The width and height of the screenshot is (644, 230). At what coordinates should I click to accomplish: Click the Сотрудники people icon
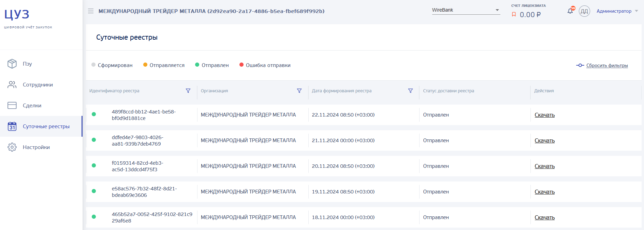click(x=12, y=84)
